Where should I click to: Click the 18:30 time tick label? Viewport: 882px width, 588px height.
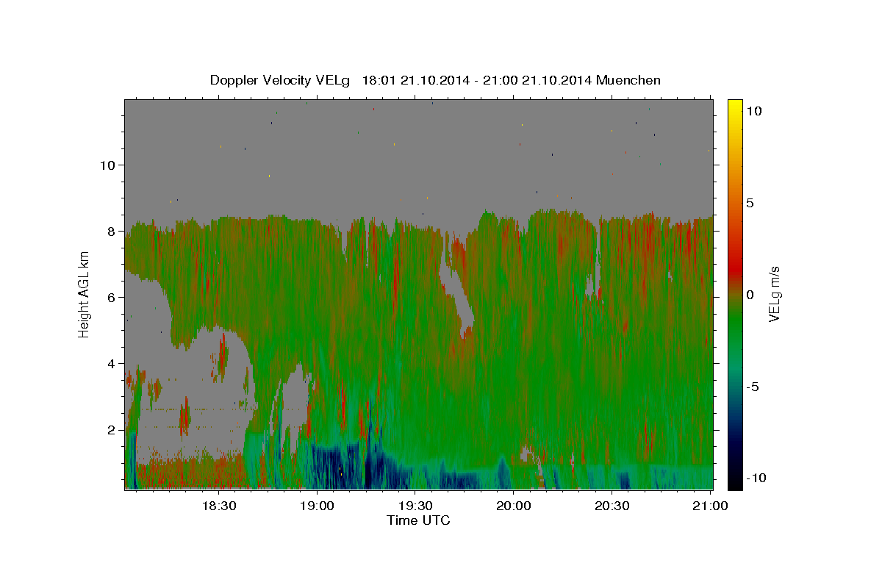[x=218, y=506]
